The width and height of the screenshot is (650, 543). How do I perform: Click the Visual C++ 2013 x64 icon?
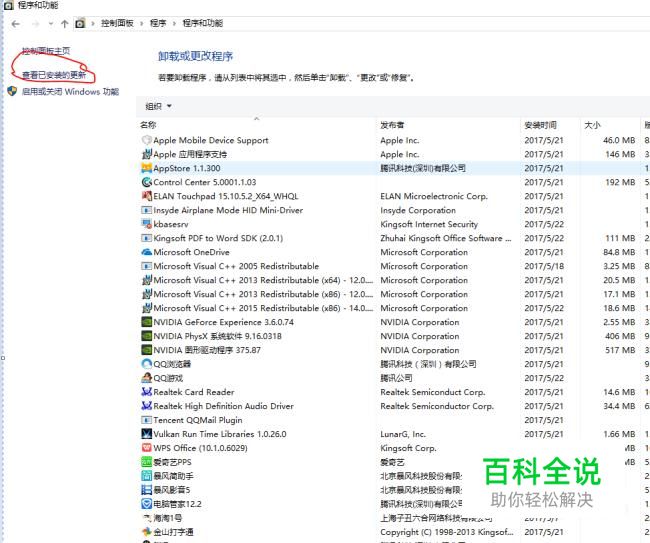click(x=146, y=280)
